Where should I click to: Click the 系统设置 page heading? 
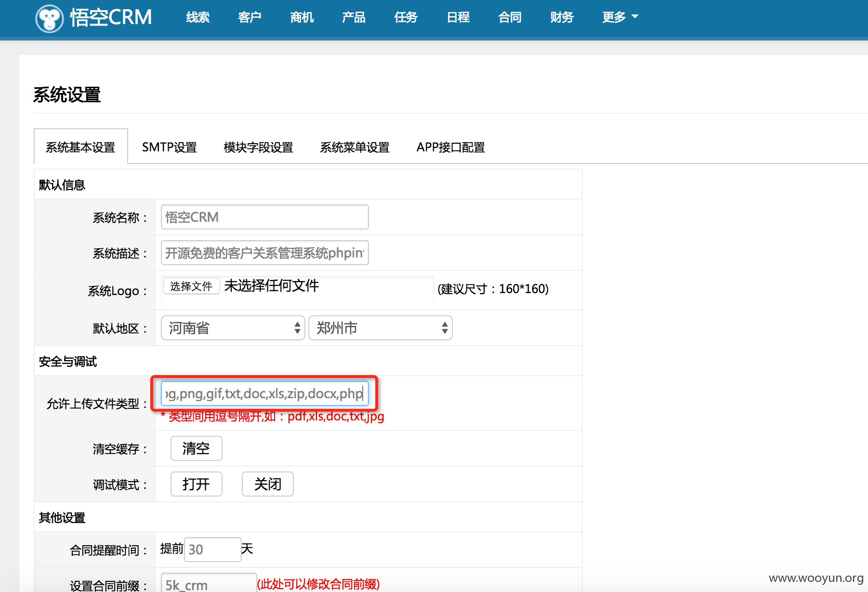[67, 94]
